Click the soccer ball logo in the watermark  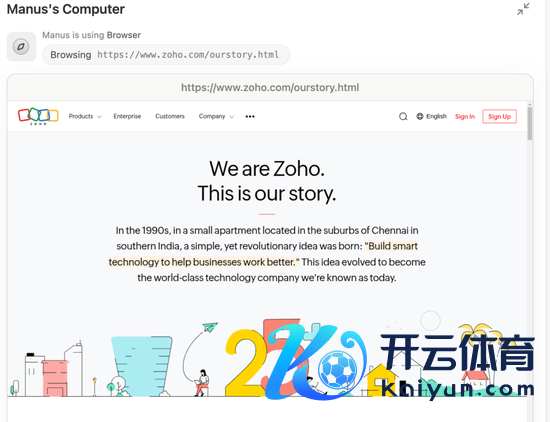[x=338, y=368]
